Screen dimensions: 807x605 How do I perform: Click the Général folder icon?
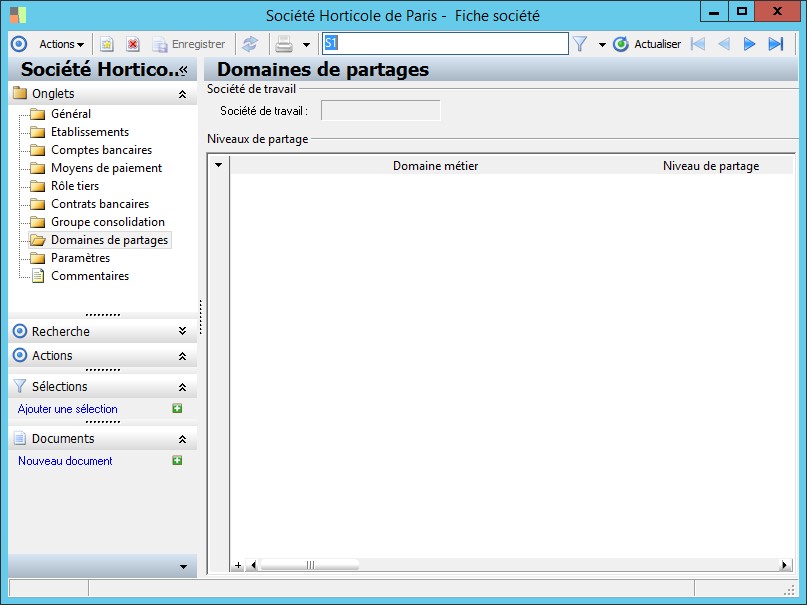pos(38,114)
